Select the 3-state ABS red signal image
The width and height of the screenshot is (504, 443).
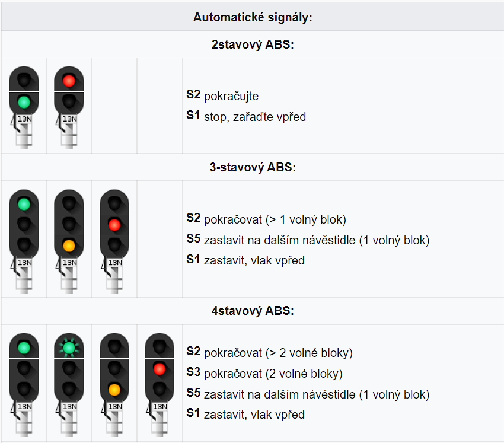point(114,241)
